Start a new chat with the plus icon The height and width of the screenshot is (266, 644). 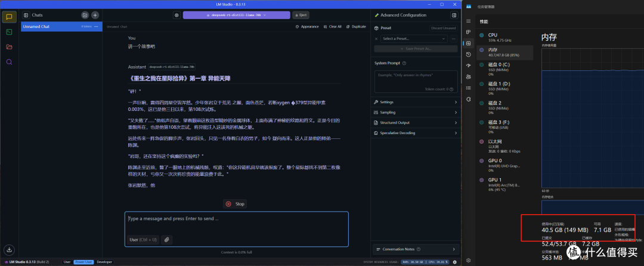[x=95, y=15]
